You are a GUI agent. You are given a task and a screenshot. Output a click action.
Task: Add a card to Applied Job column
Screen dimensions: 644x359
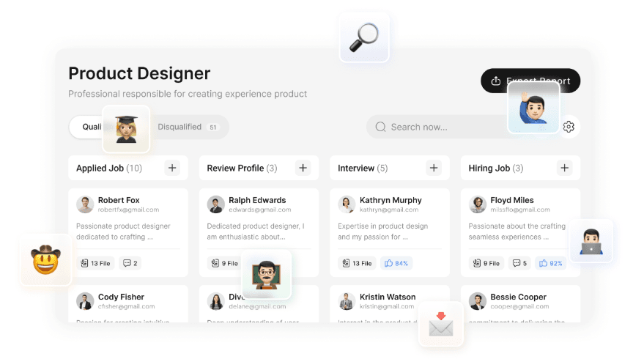point(172,168)
